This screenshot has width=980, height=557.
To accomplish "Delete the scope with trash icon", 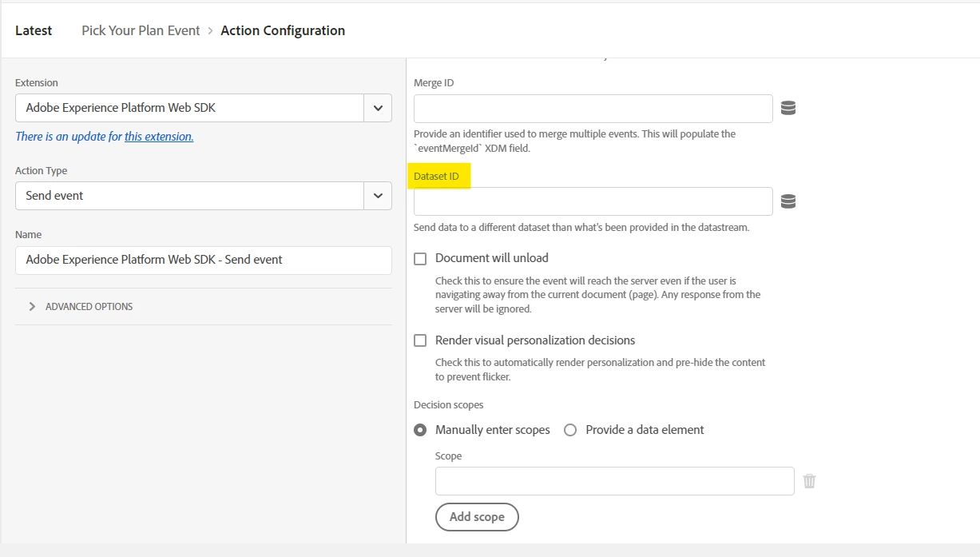I will coord(809,481).
